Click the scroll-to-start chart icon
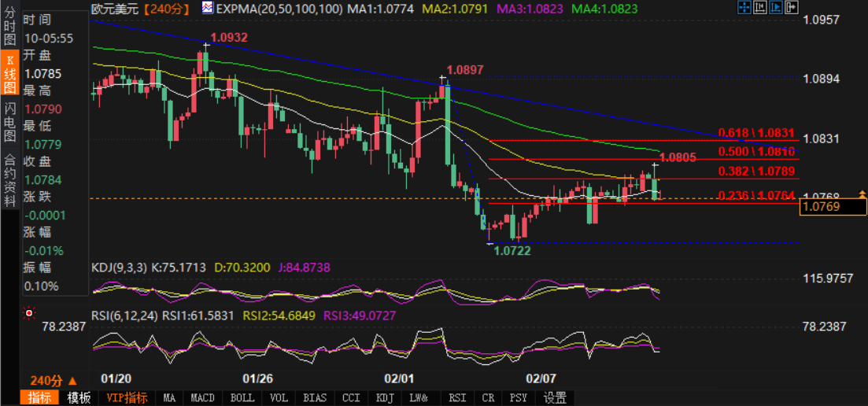The image size is (868, 406). (759, 8)
